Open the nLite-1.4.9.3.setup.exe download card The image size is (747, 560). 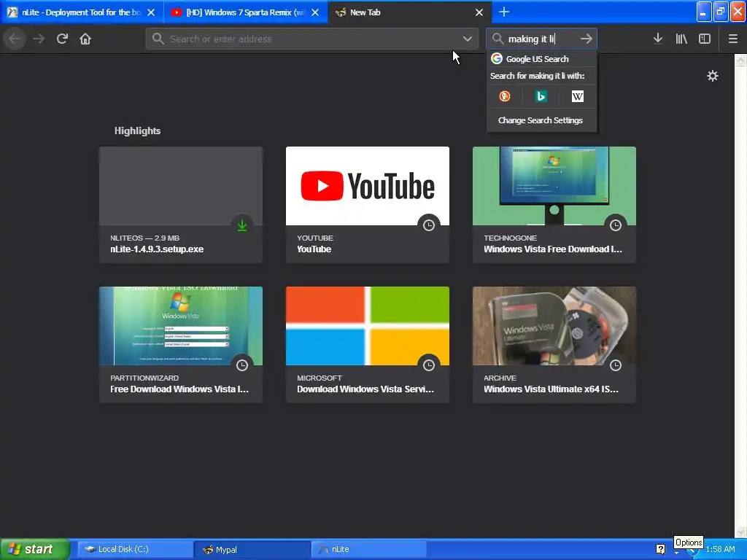click(181, 205)
